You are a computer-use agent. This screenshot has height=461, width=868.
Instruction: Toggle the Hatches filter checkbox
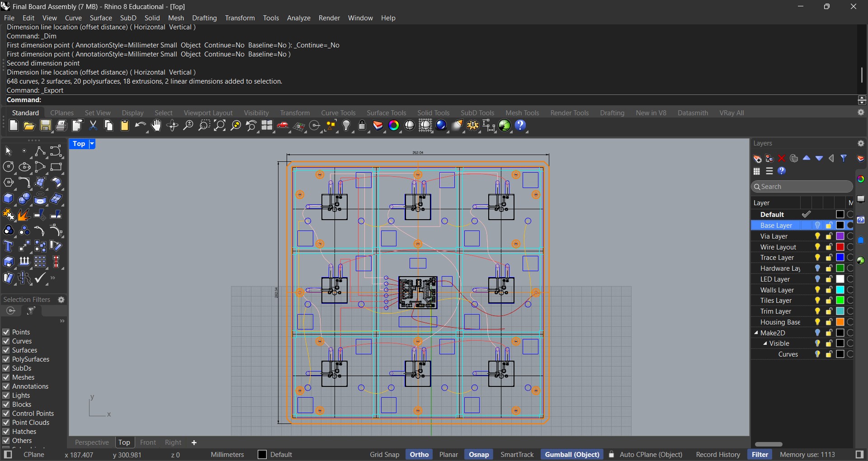(6, 431)
